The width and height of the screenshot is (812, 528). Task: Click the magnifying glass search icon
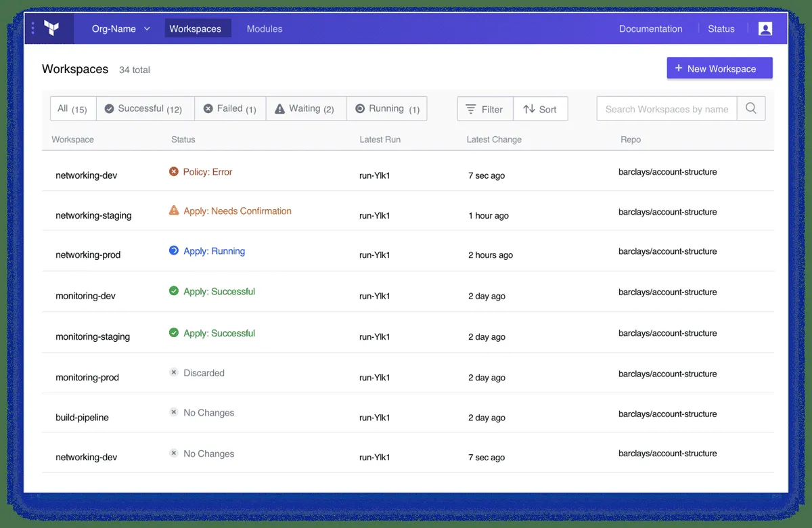[x=751, y=108]
